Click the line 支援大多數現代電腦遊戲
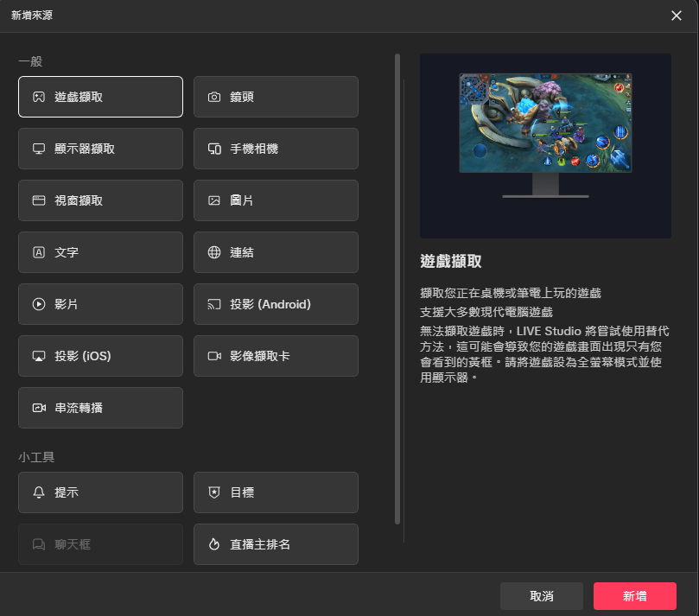Viewport: 699px width, 616px height. 486,312
